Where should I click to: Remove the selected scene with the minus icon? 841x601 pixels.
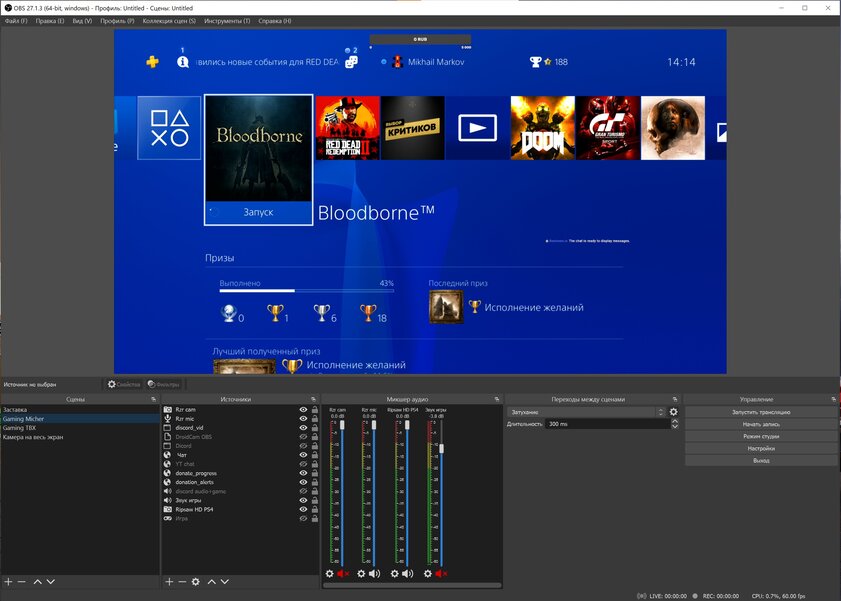(21, 582)
